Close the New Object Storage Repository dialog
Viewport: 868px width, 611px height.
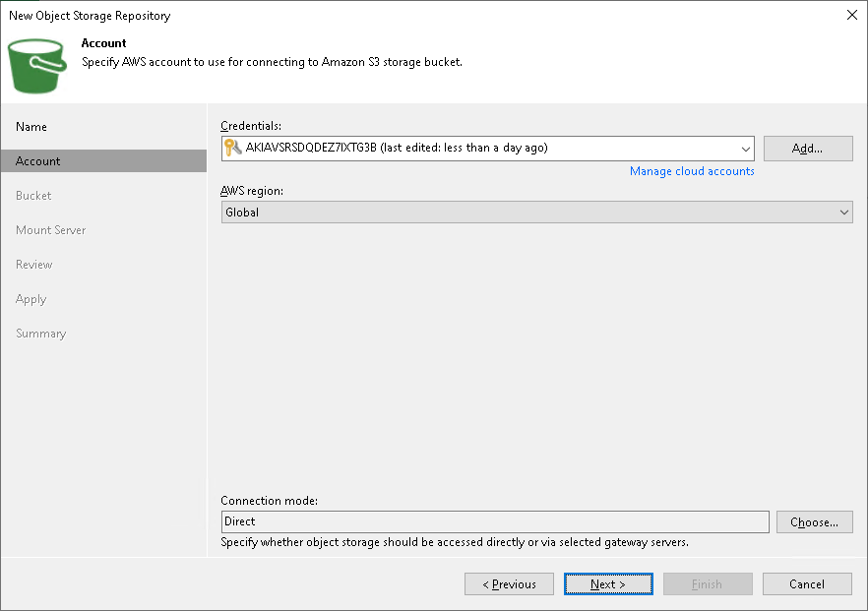(x=851, y=15)
